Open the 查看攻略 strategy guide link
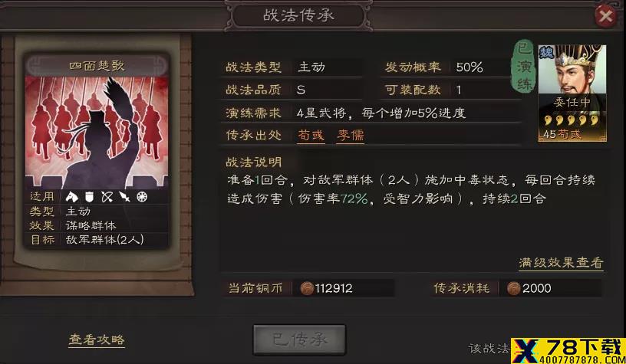 (97, 339)
